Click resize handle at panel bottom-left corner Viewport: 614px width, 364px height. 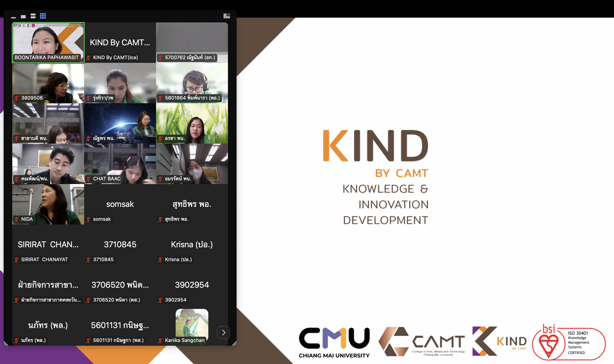(x=6, y=343)
